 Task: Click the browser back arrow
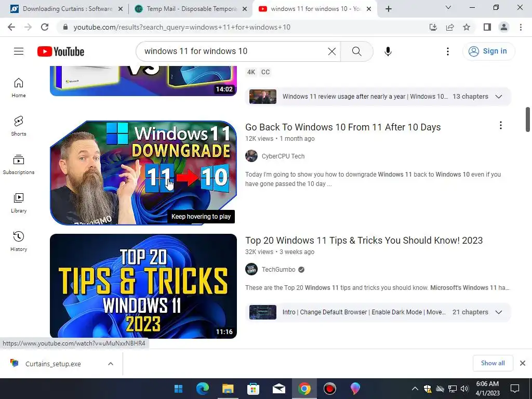(x=11, y=27)
